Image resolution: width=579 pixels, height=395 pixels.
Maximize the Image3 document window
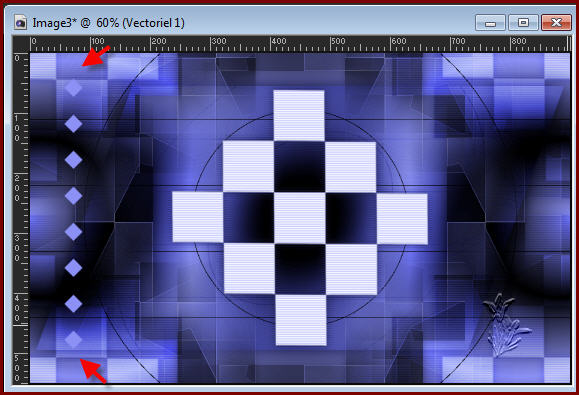pos(523,23)
